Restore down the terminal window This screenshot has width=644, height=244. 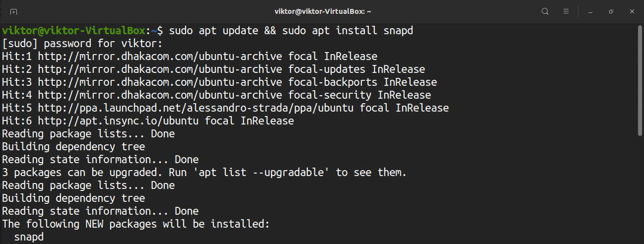coord(611,11)
